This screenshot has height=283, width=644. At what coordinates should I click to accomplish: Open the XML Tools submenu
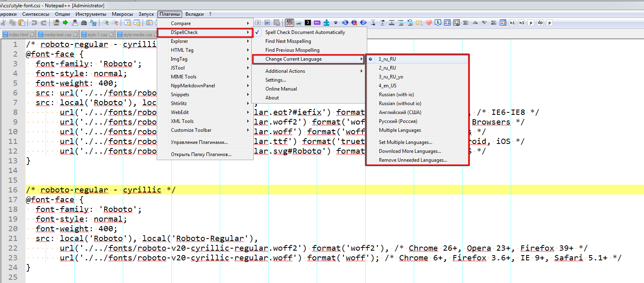[182, 121]
